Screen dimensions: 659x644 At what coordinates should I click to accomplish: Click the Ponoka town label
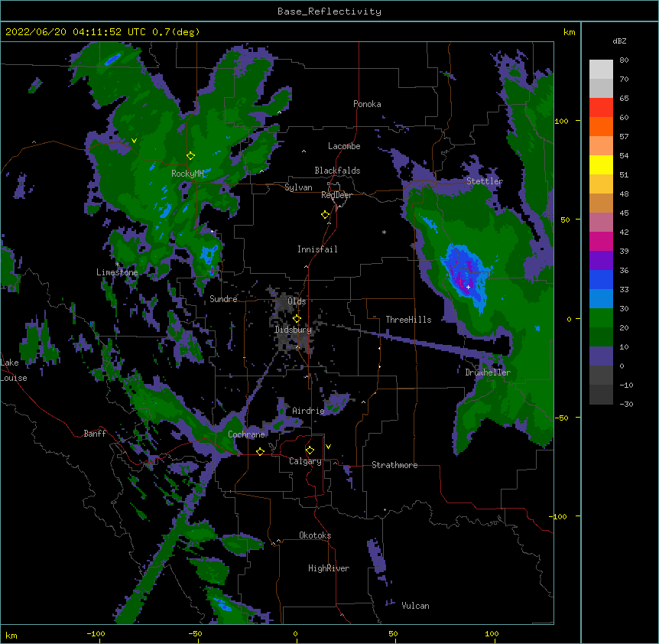pos(367,104)
